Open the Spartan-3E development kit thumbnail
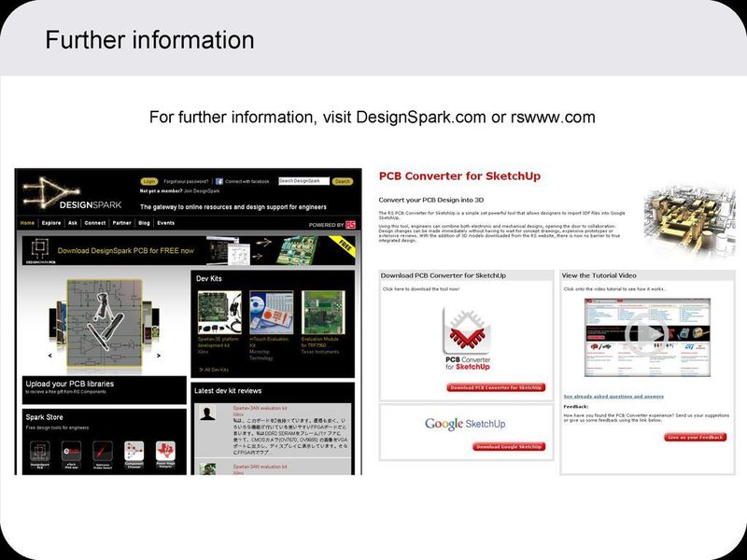Viewport: 747px width, 560px height. (x=219, y=313)
